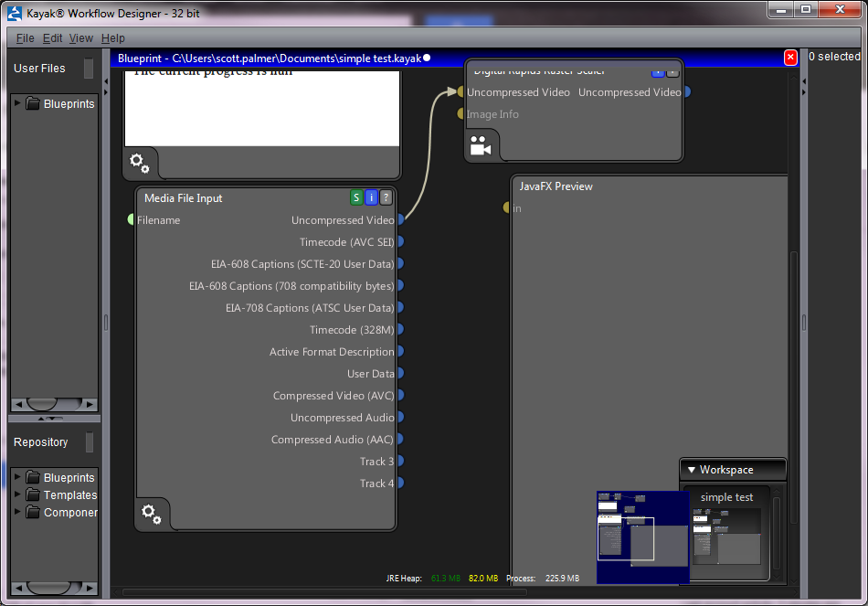868x606 pixels.
Task: Click the Active Format Description output port
Action: (401, 351)
